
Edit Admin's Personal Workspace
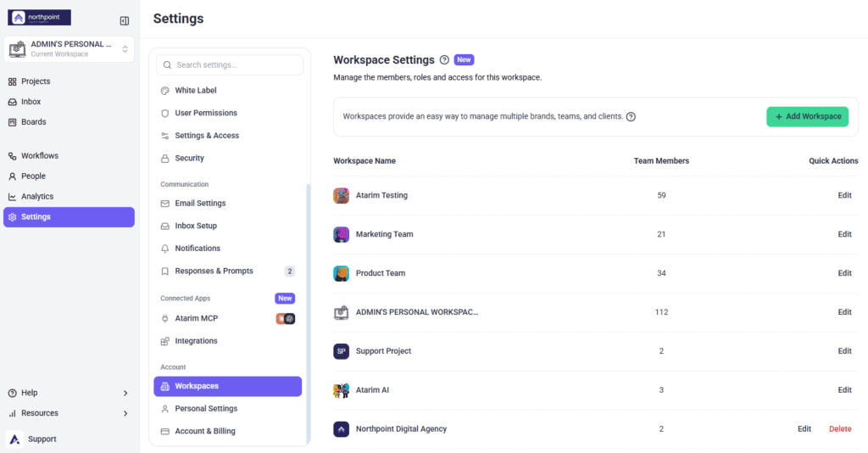tap(845, 312)
